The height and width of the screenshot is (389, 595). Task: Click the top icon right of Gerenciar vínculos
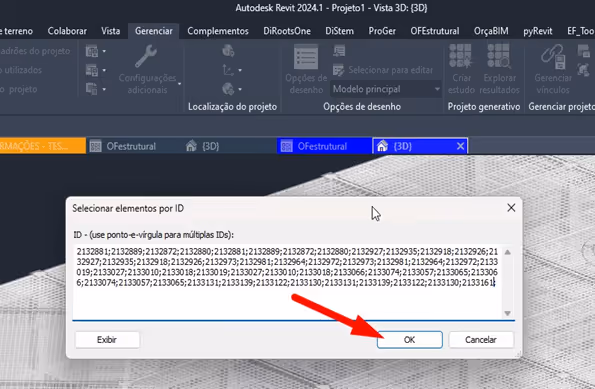coord(583,50)
